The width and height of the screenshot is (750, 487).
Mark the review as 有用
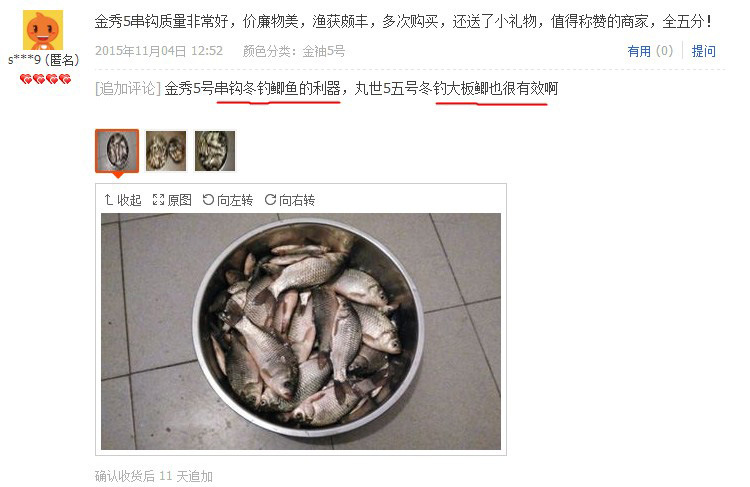650,51
